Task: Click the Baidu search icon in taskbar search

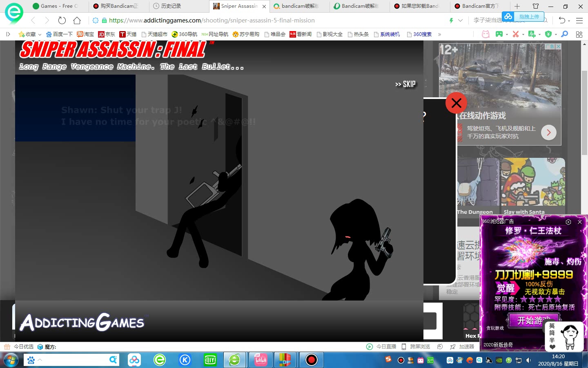Action: (x=113, y=360)
